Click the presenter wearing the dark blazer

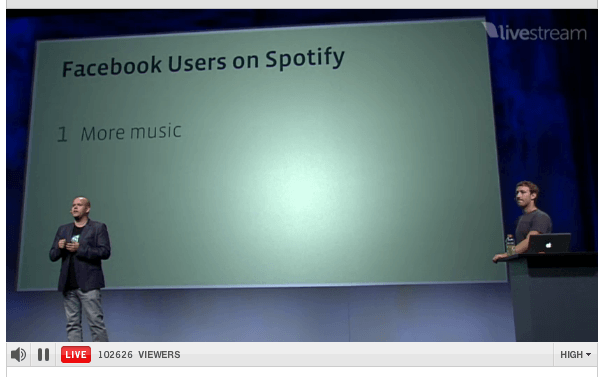tap(80, 268)
